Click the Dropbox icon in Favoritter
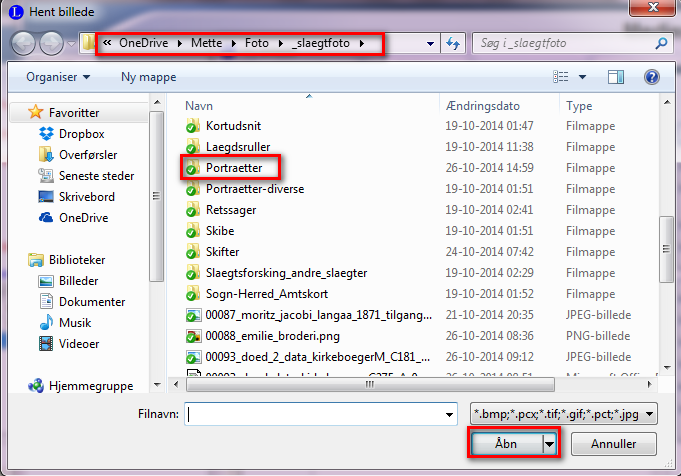Screen dimensions: 681x476 click(45, 134)
